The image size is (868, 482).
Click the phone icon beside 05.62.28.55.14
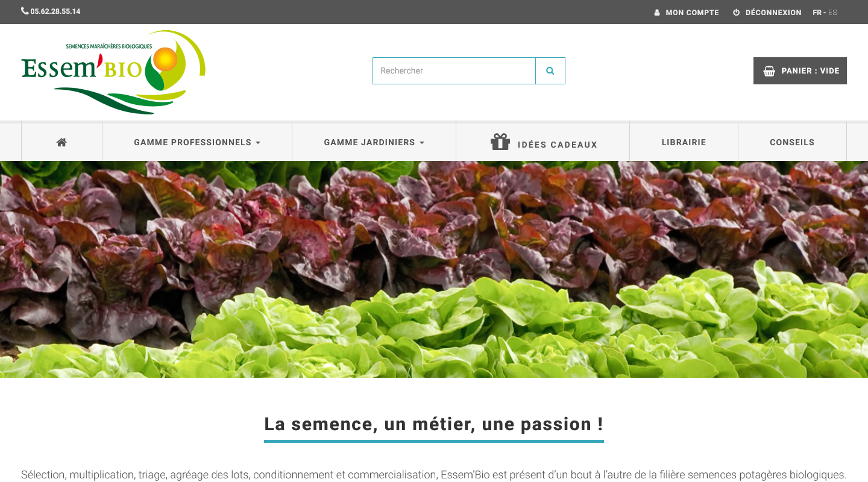click(25, 11)
